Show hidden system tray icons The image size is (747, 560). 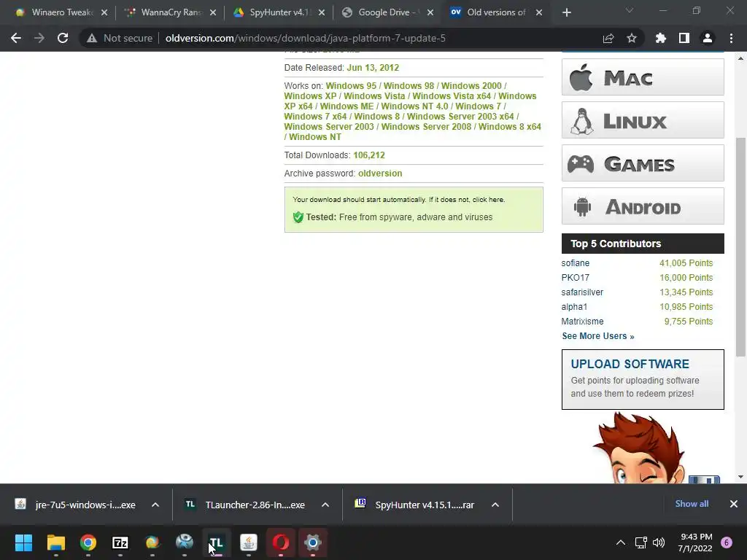[x=621, y=542]
